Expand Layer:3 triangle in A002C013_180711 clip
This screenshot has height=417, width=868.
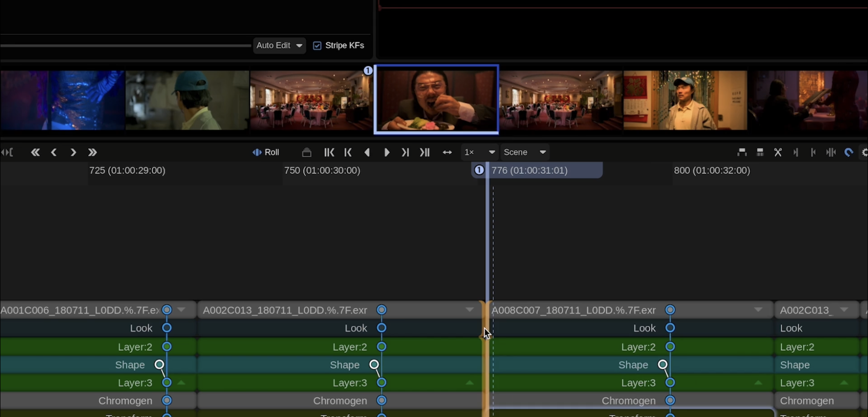[x=470, y=383]
